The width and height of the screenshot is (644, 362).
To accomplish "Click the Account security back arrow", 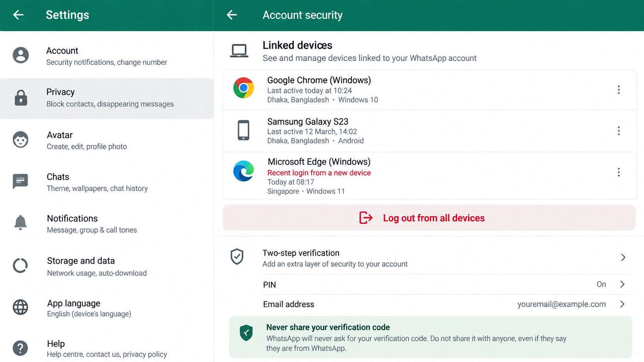I will coord(232,15).
